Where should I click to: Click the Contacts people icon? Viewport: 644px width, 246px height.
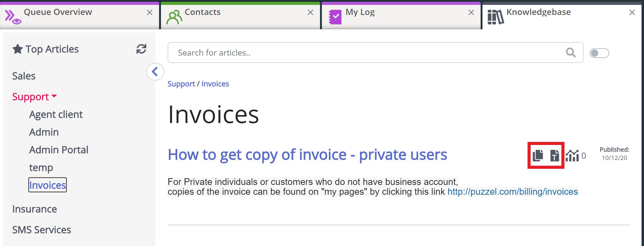click(x=174, y=17)
